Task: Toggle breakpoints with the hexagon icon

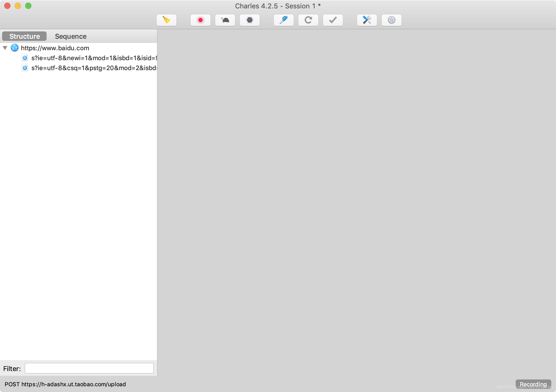Action: [x=250, y=20]
